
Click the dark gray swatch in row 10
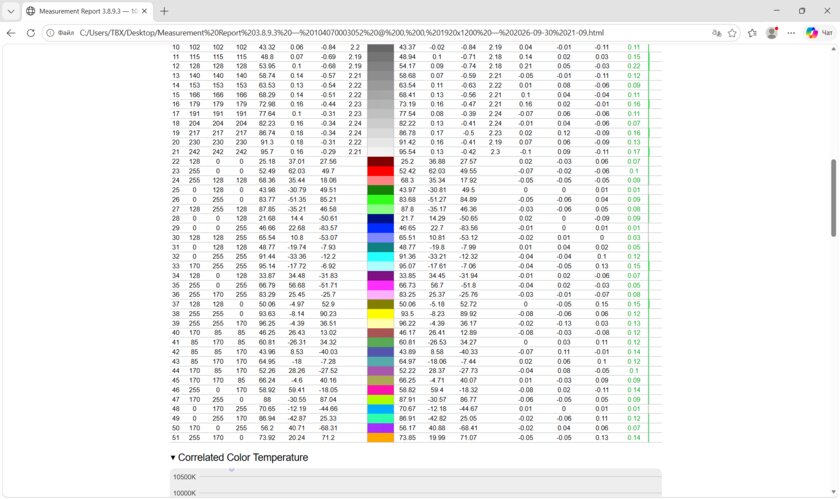(x=380, y=48)
